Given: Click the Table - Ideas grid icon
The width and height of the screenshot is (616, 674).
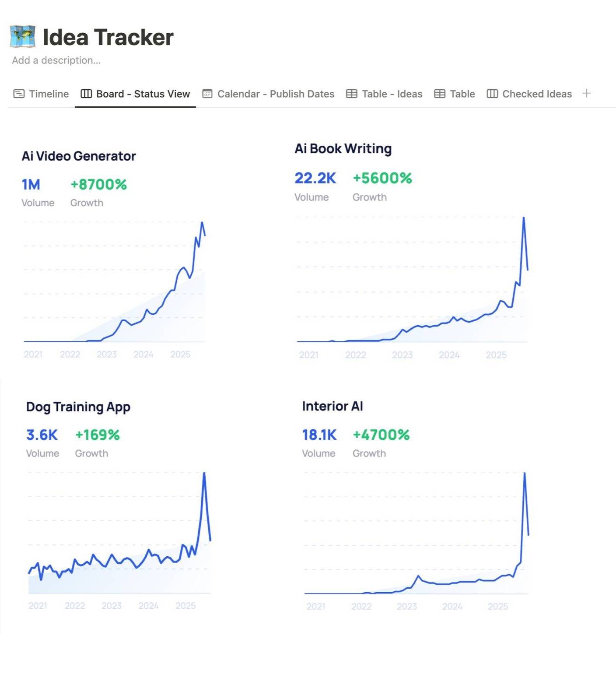Looking at the screenshot, I should [x=351, y=94].
